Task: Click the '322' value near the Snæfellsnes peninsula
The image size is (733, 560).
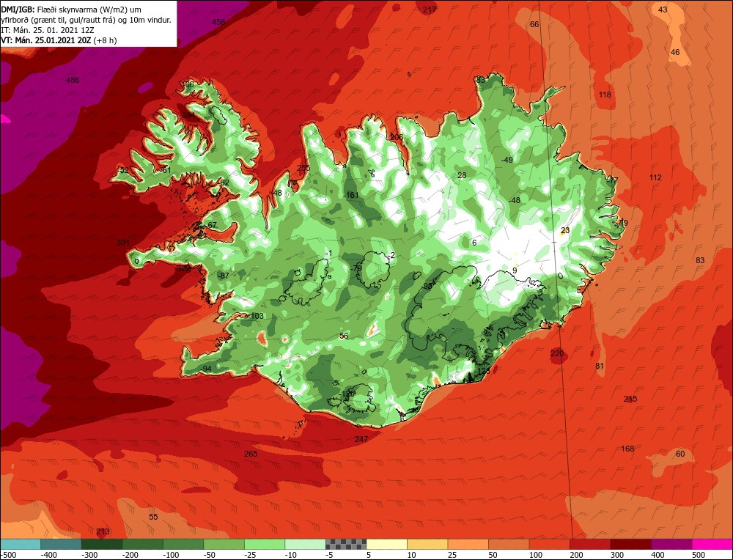Action: 183,268
